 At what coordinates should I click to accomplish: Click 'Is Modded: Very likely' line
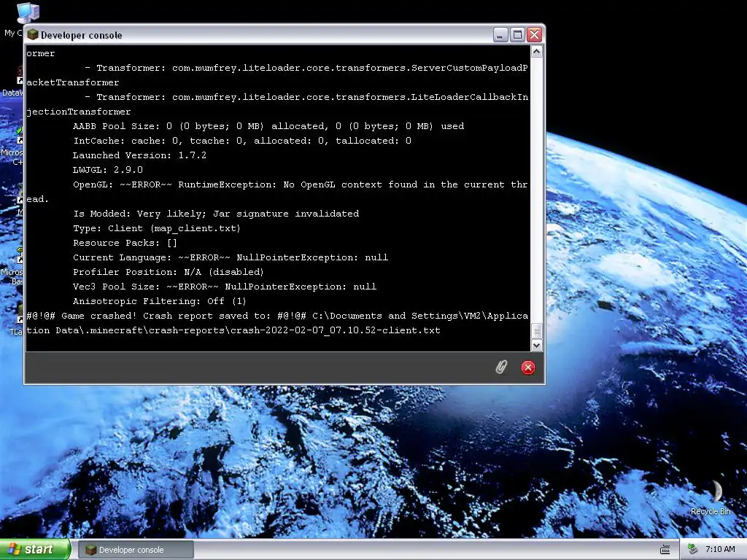tap(216, 214)
